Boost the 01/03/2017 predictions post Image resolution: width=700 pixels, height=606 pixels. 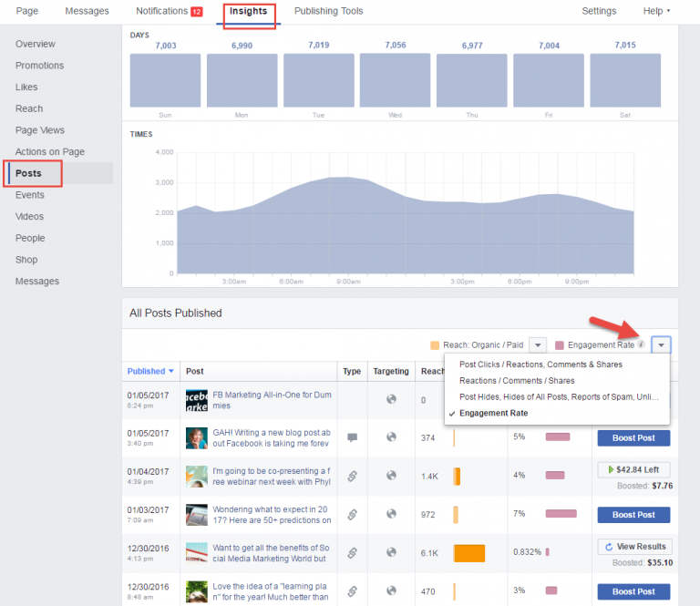pyautogui.click(x=633, y=515)
